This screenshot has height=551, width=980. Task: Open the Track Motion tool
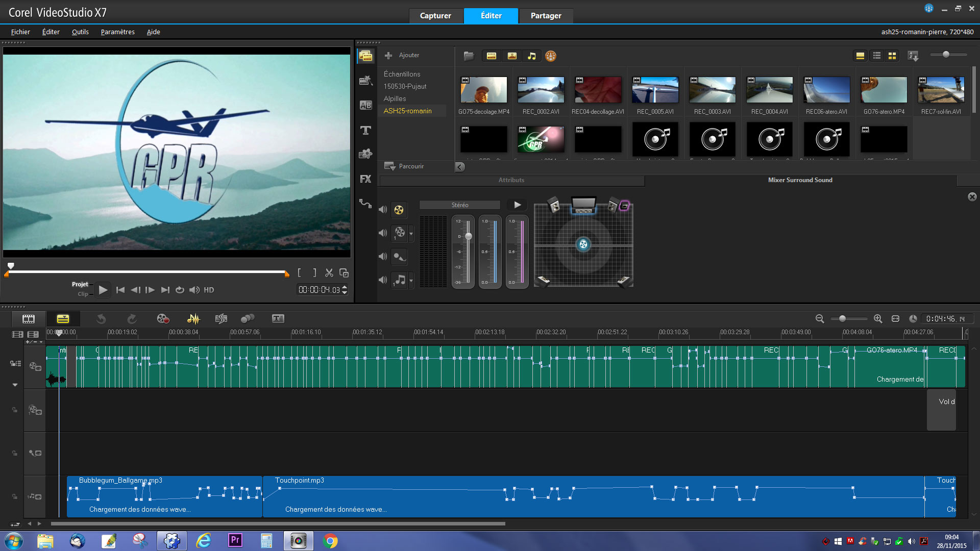coord(248,319)
